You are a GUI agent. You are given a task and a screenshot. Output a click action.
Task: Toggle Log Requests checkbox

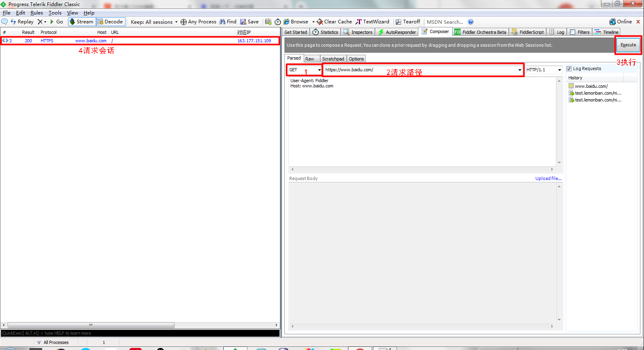click(x=569, y=68)
